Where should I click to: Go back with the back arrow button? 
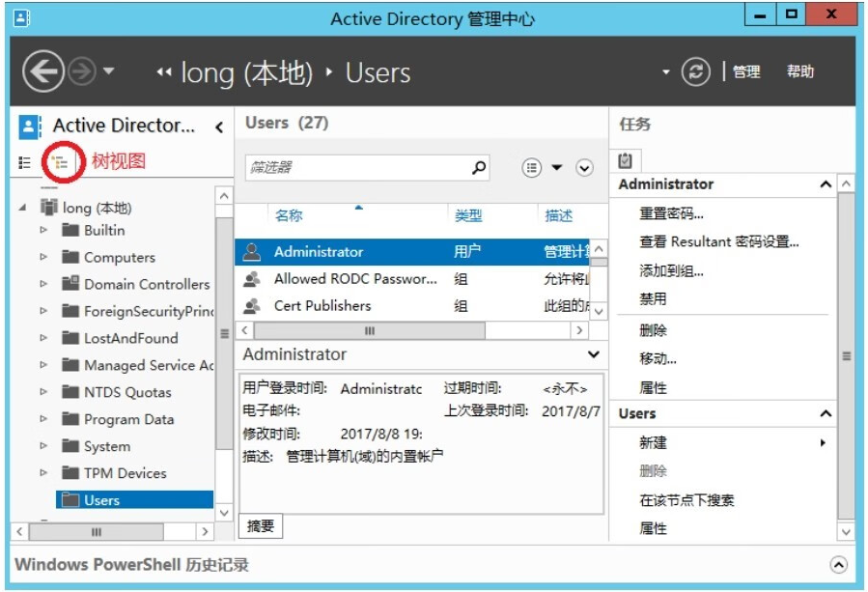pyautogui.click(x=42, y=70)
